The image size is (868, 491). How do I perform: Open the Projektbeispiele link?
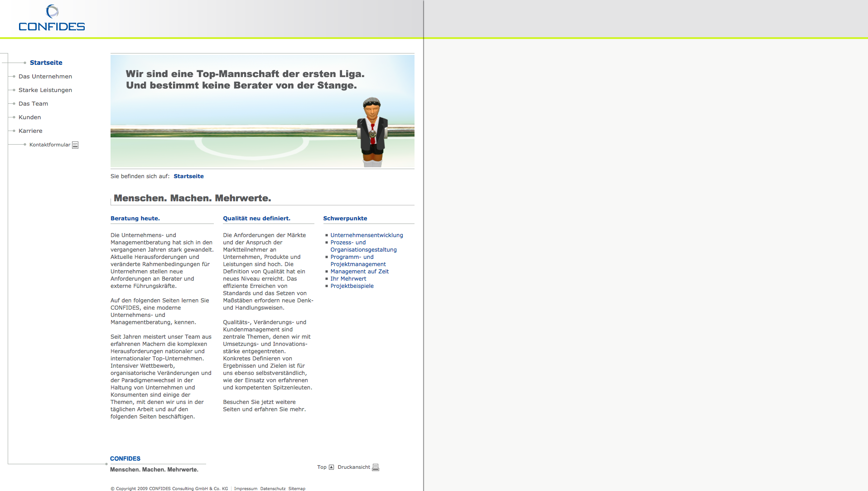coord(352,286)
